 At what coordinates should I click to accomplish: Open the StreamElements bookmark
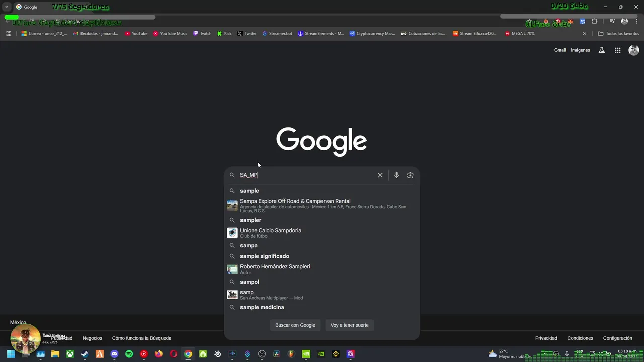tap(321, 34)
